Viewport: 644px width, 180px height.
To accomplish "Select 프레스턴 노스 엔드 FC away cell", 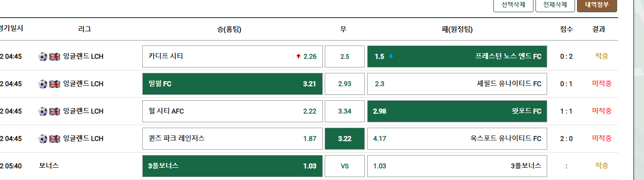I will pyautogui.click(x=457, y=56).
